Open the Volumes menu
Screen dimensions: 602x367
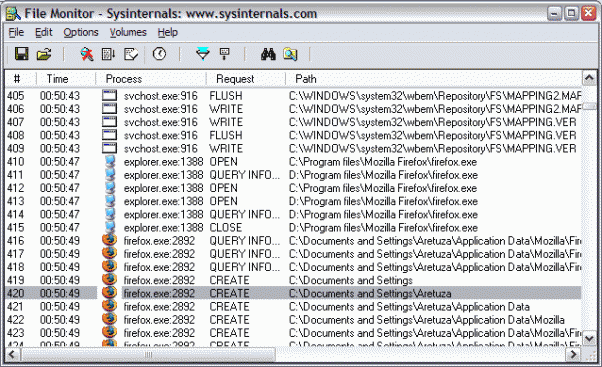point(128,32)
